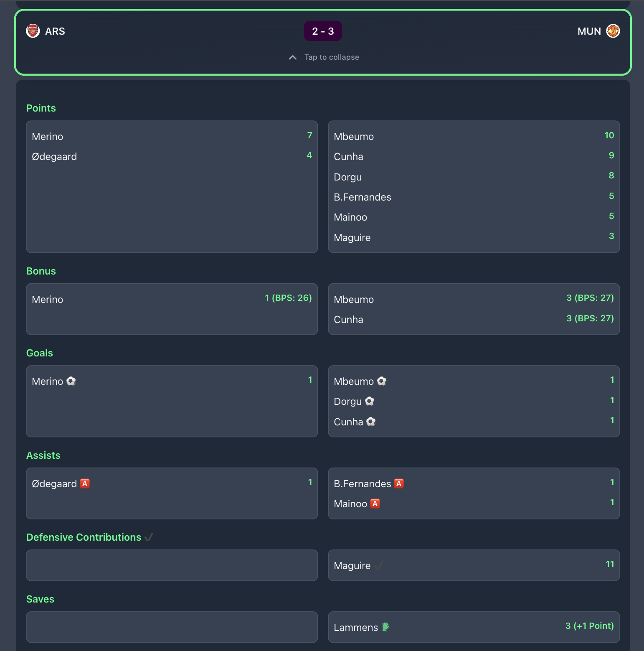Click the football icon next to Dorgu
This screenshot has height=651, width=644.
click(370, 401)
